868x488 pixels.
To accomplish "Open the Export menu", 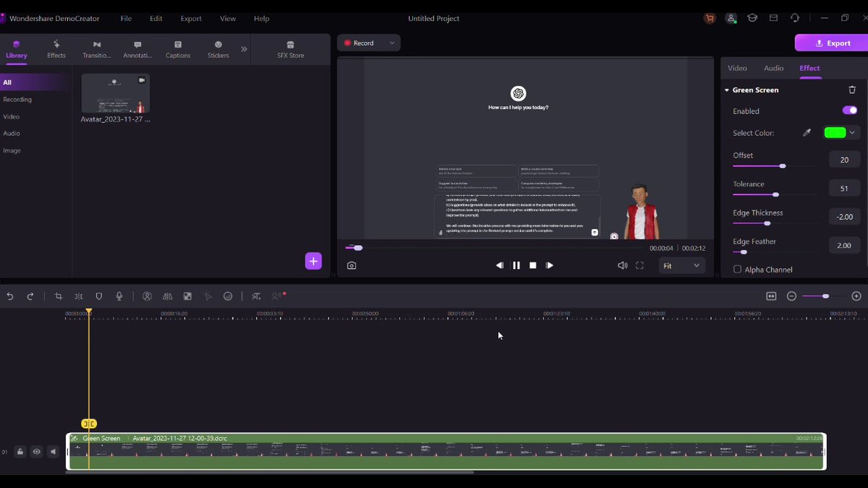I will (191, 19).
